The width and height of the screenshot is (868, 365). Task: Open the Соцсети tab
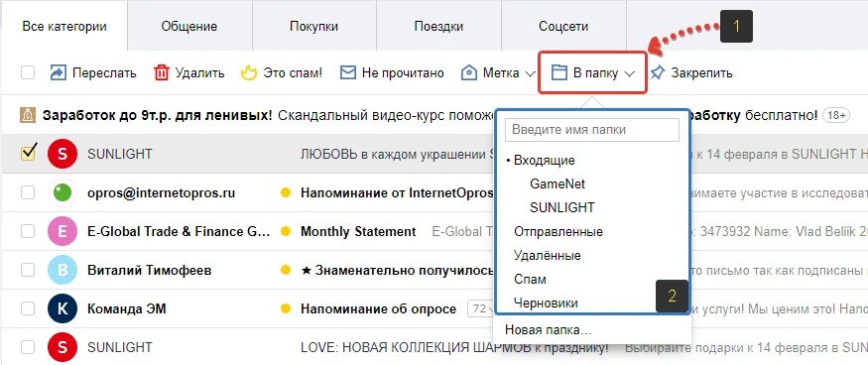tap(563, 27)
